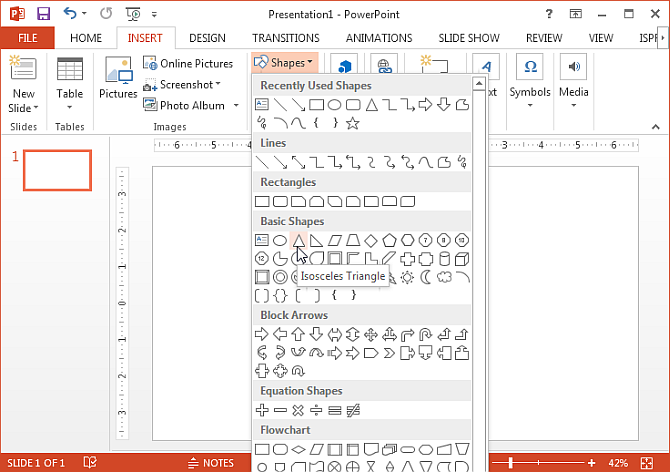Click Online Pictures
The height and width of the screenshot is (472, 670).
point(188,63)
